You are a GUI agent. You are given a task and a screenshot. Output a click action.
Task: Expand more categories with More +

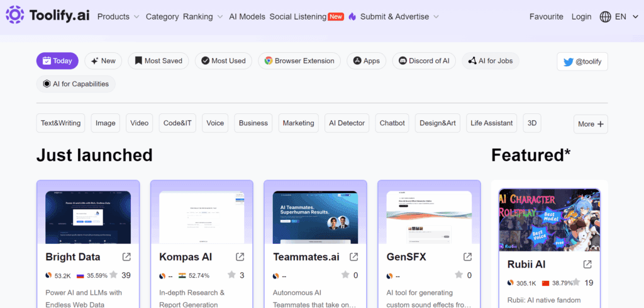click(x=591, y=124)
